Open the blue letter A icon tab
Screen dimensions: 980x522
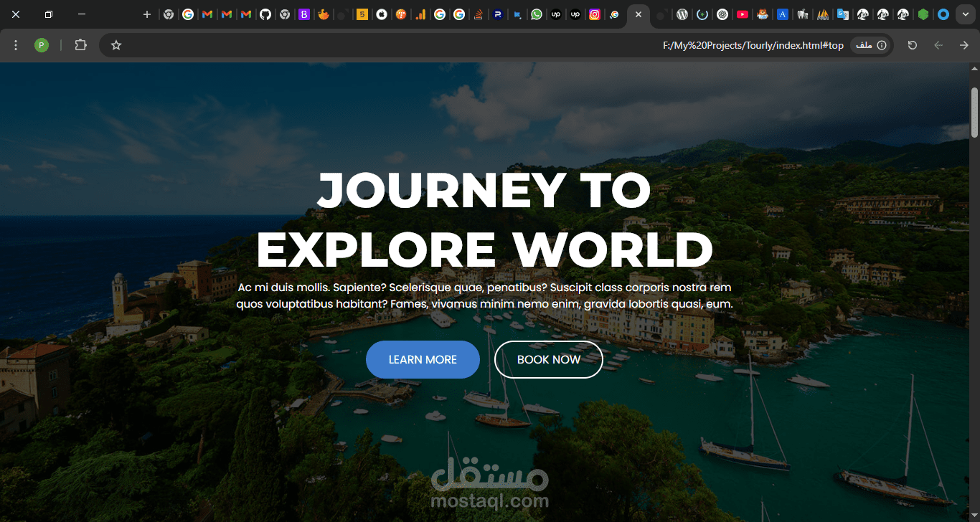click(x=783, y=14)
